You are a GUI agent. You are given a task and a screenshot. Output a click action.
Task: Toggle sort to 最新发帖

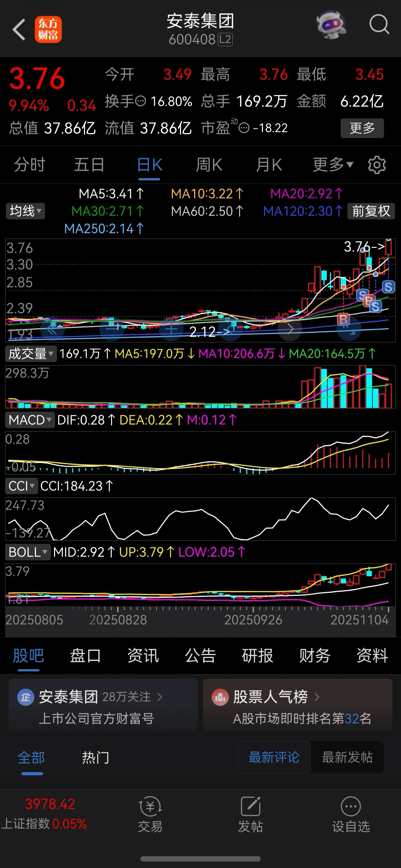347,757
